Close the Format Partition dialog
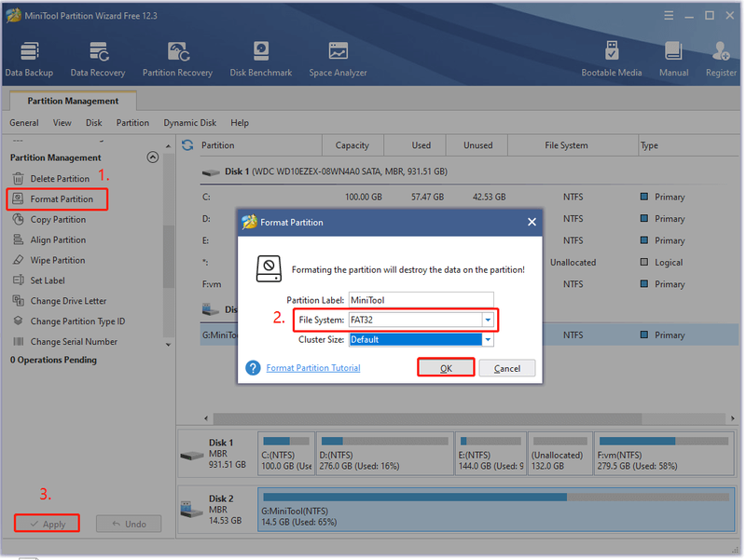The height and width of the screenshot is (560, 746). 532,222
